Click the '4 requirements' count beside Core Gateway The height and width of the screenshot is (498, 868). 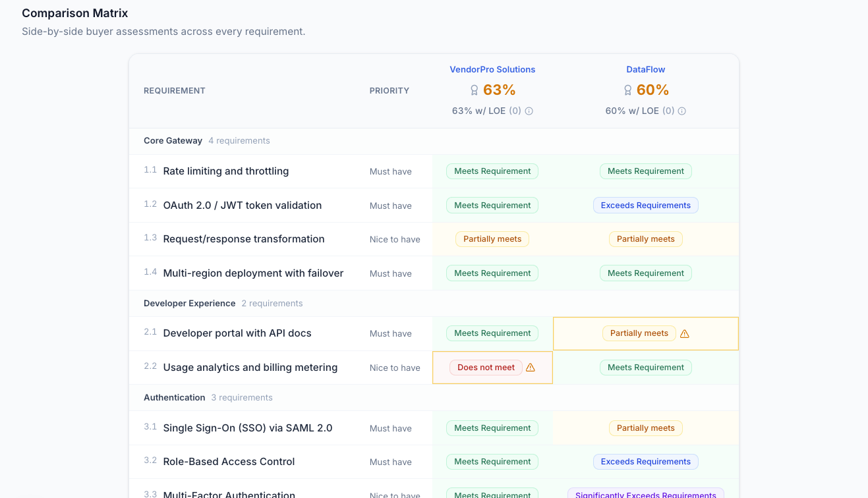(239, 141)
